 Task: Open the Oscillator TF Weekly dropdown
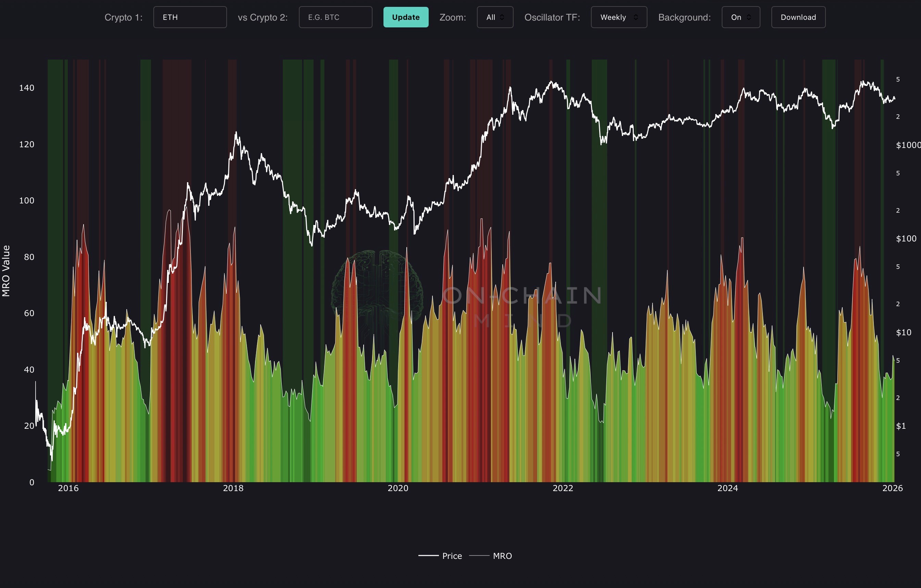point(618,17)
